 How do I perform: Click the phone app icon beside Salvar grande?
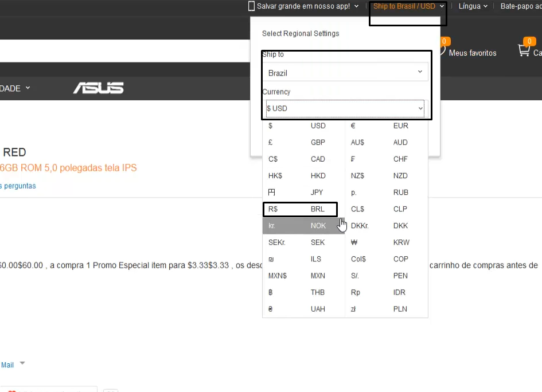point(251,6)
